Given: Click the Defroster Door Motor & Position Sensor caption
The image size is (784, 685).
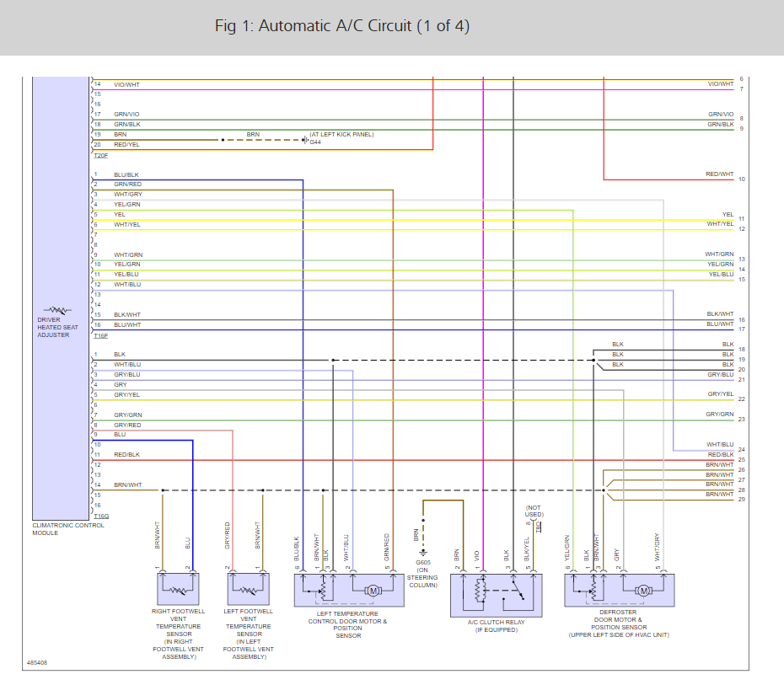Looking at the screenshot, I should pyautogui.click(x=619, y=624).
